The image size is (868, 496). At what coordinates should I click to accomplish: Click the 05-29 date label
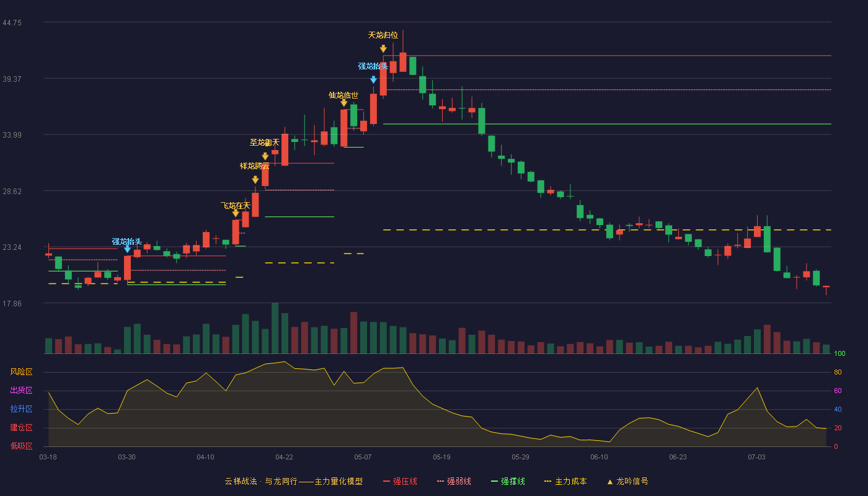[520, 457]
